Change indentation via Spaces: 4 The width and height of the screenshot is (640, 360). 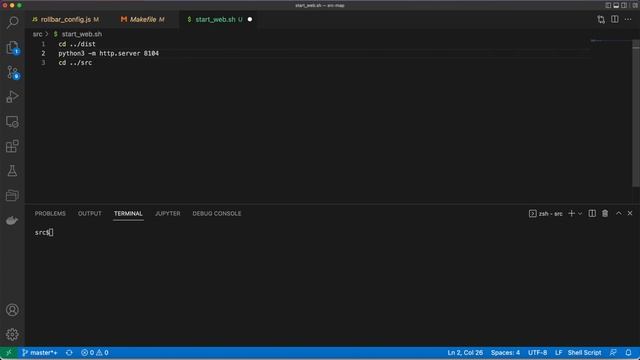click(x=505, y=353)
